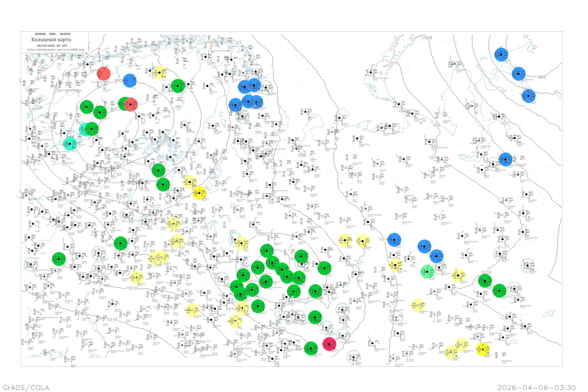This screenshot has width=588, height=392.
Task: Click the QSDD98 UAOL 060000 header code
Action: coord(53,34)
